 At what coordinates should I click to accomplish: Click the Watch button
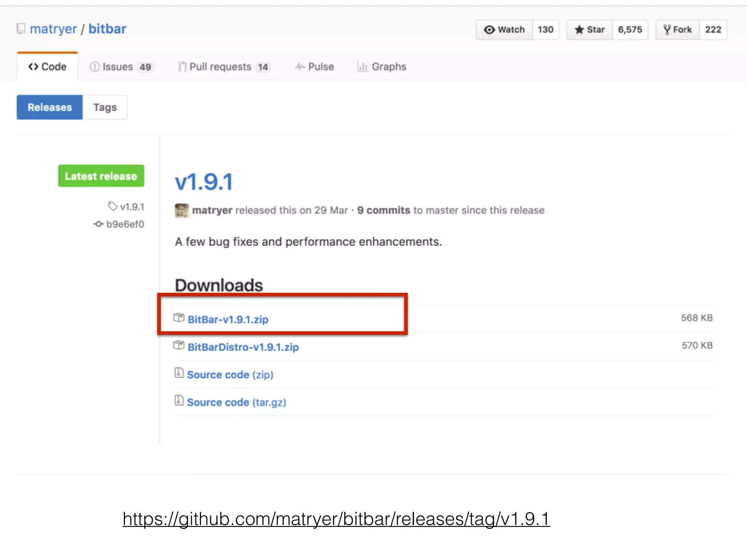[x=504, y=30]
